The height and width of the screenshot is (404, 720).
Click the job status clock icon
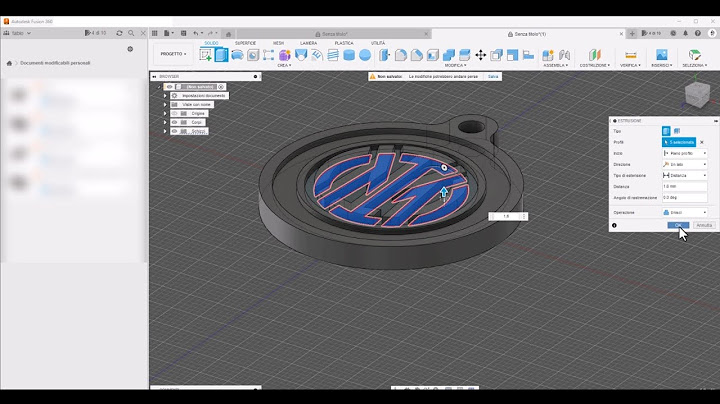(673, 33)
